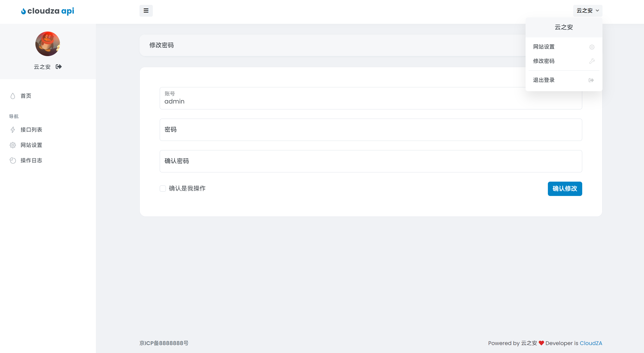Image resolution: width=644 pixels, height=353 pixels.
Task: Open 操作日志 in sidebar navigation
Action: pos(31,161)
